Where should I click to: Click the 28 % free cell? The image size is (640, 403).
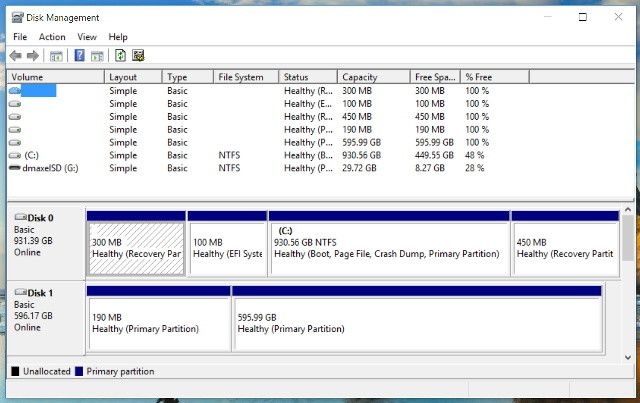point(474,168)
